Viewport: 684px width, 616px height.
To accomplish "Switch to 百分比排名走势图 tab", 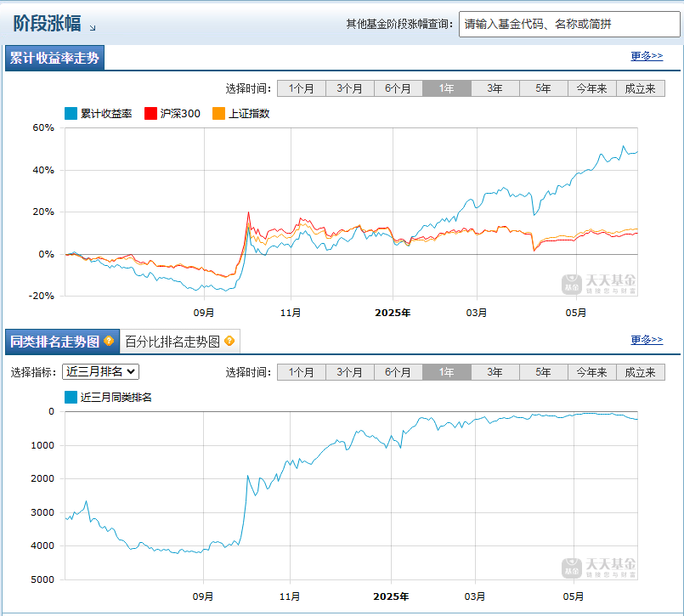I will click(x=179, y=342).
